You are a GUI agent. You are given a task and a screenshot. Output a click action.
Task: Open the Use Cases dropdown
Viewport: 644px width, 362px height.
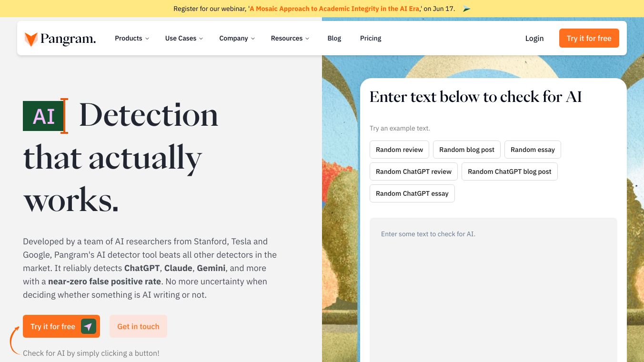click(x=184, y=38)
